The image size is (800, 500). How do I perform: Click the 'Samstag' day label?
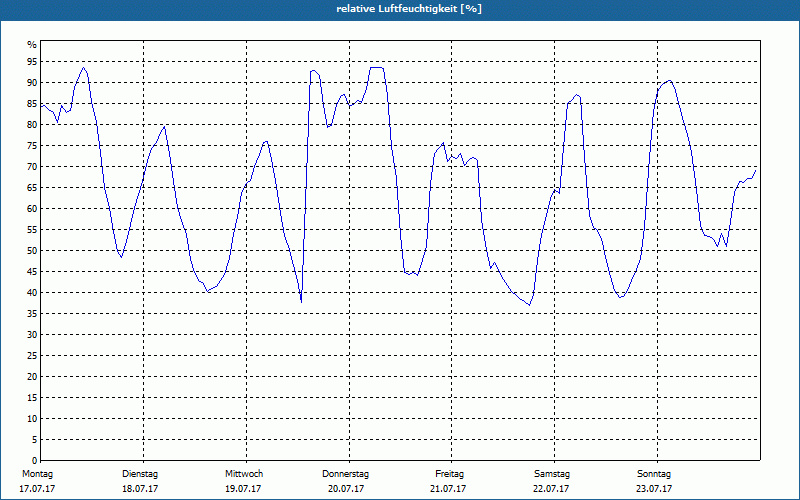point(552,474)
